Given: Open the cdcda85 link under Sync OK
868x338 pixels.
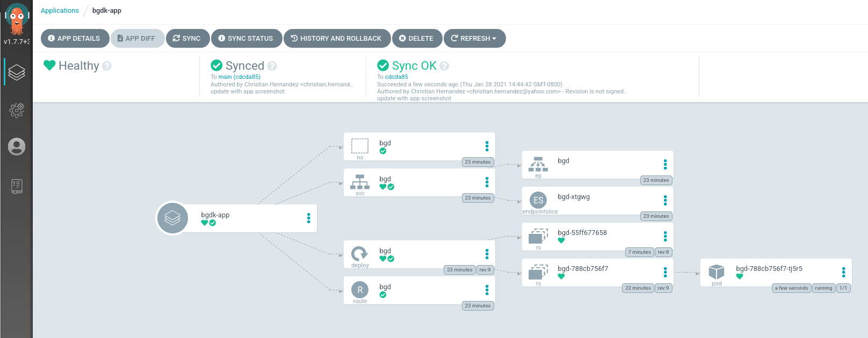Looking at the screenshot, I should [x=396, y=77].
